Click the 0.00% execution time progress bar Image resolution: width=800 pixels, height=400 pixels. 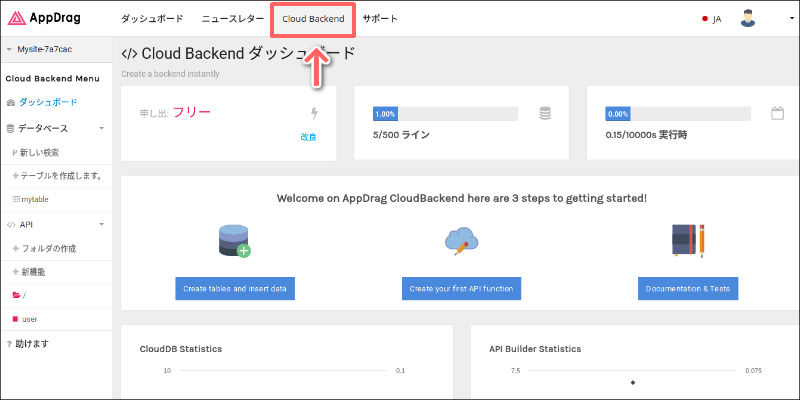[678, 114]
